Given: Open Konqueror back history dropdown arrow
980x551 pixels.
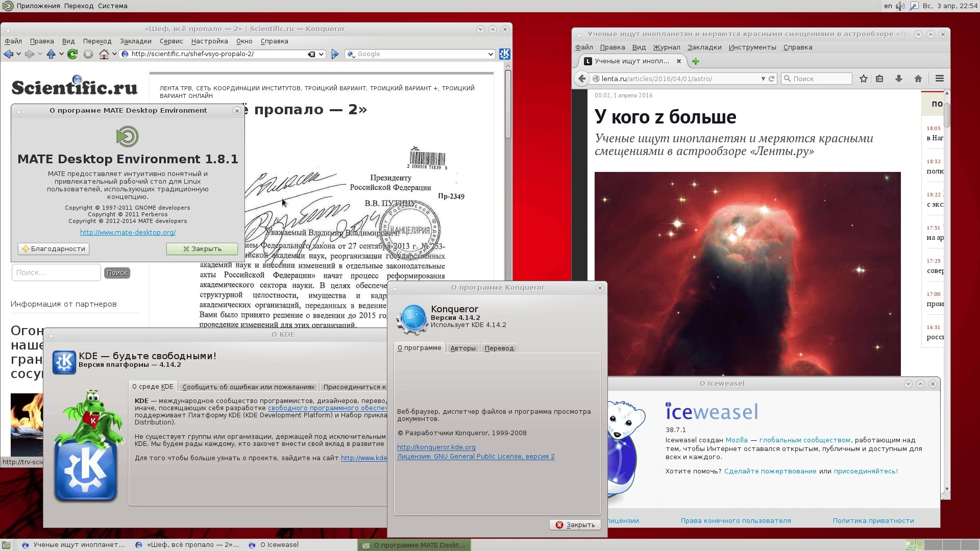Looking at the screenshot, I should pos(19,54).
